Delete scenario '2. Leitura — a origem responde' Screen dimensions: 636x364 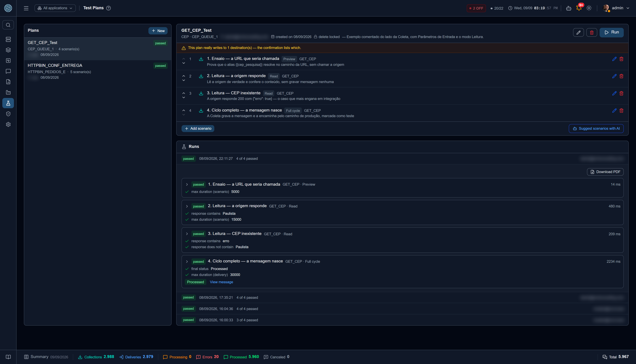coord(621,76)
